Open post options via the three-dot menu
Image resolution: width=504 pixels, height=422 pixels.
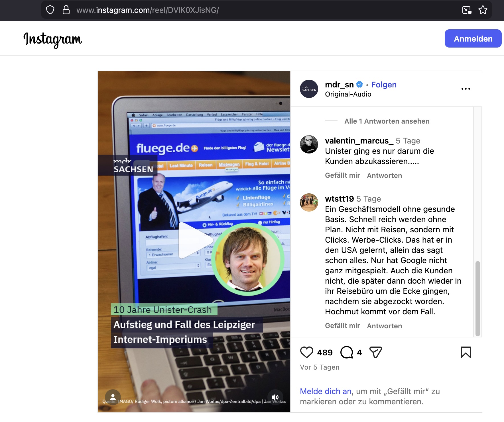tap(466, 89)
